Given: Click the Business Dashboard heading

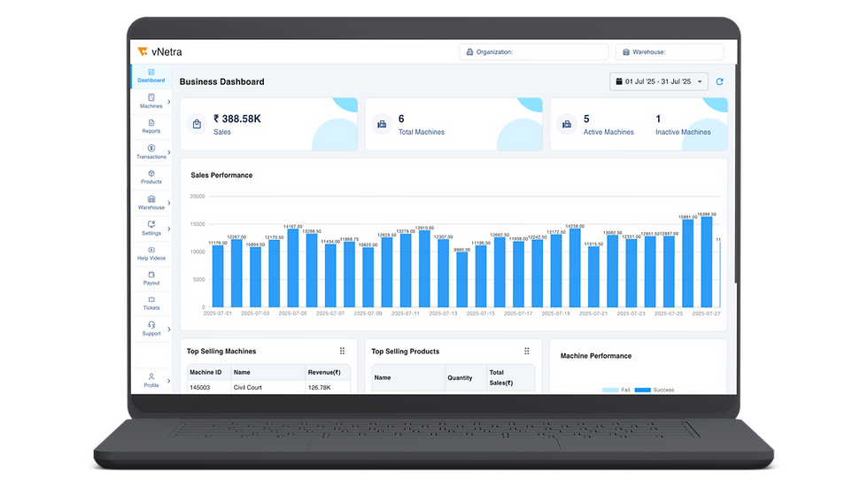Looking at the screenshot, I should coord(222,81).
